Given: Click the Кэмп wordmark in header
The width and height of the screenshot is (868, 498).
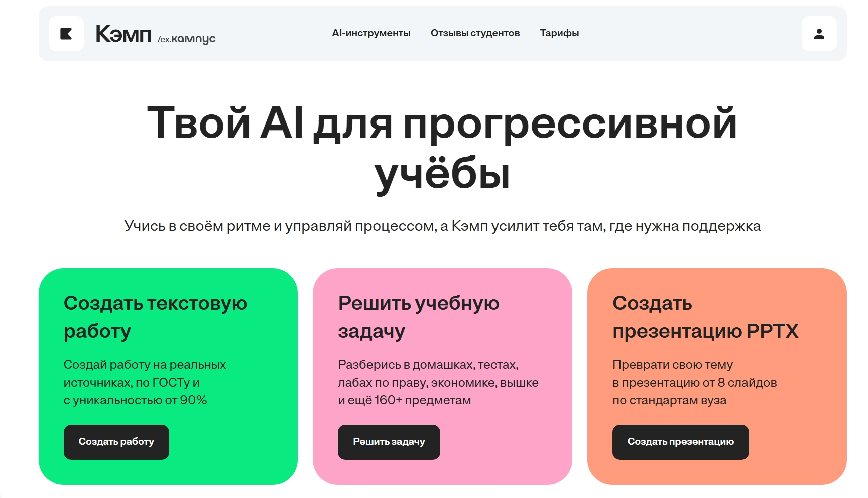Looking at the screenshot, I should point(123,34).
